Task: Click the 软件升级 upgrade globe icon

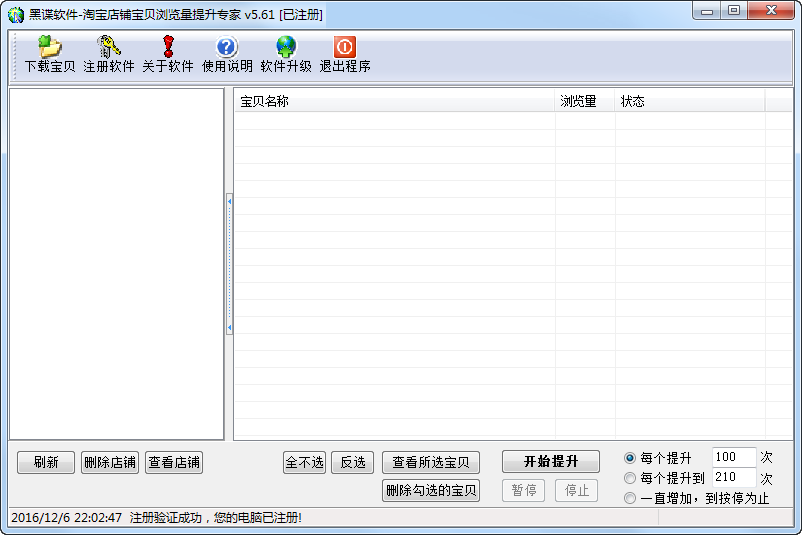Action: pyautogui.click(x=286, y=47)
